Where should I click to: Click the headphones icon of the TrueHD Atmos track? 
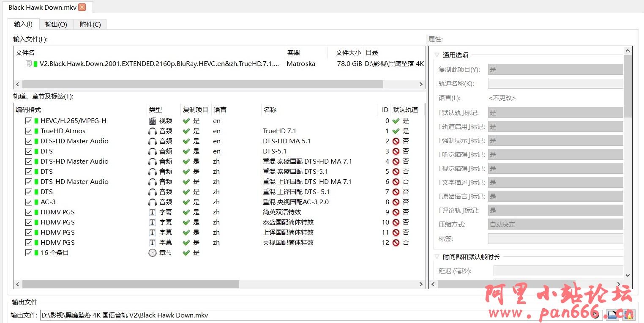153,131
